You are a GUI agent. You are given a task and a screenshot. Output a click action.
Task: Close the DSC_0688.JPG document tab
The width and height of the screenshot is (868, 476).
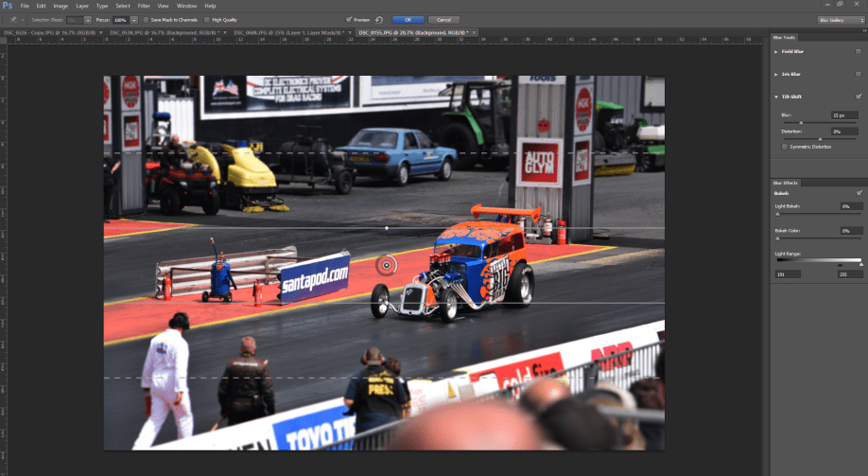pos(351,33)
